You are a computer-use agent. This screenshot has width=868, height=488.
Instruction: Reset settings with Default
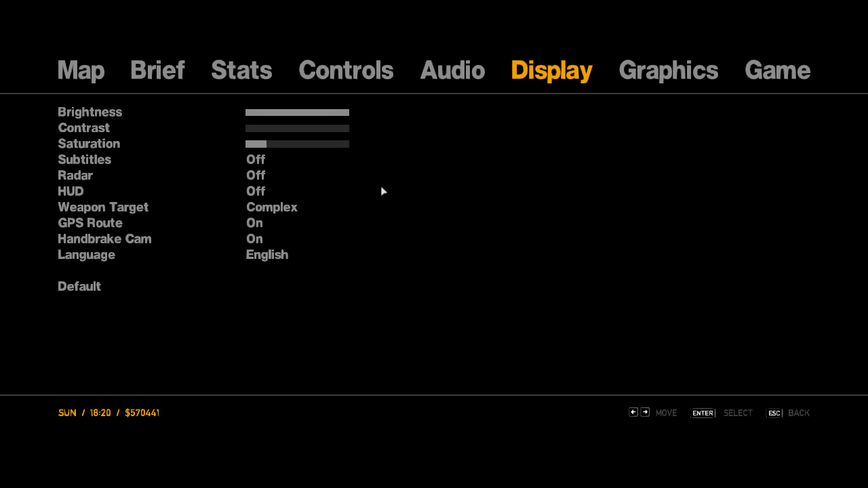point(79,286)
